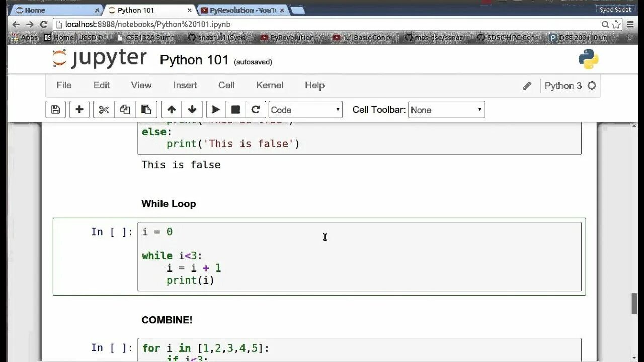Go forward with the browser forward arrow
Image resolution: width=644 pixels, height=362 pixels.
point(30,24)
